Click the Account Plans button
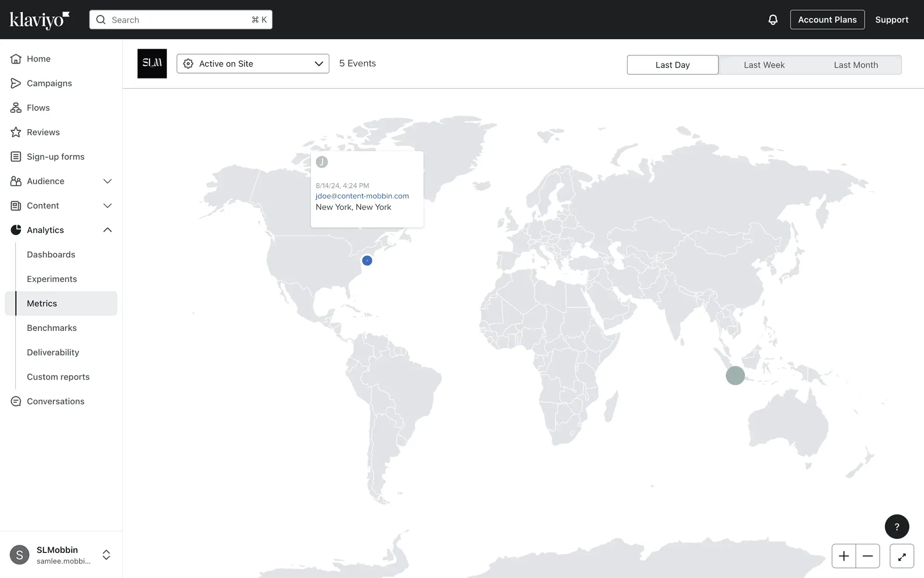Screen dimensions: 924x578 click(x=827, y=20)
